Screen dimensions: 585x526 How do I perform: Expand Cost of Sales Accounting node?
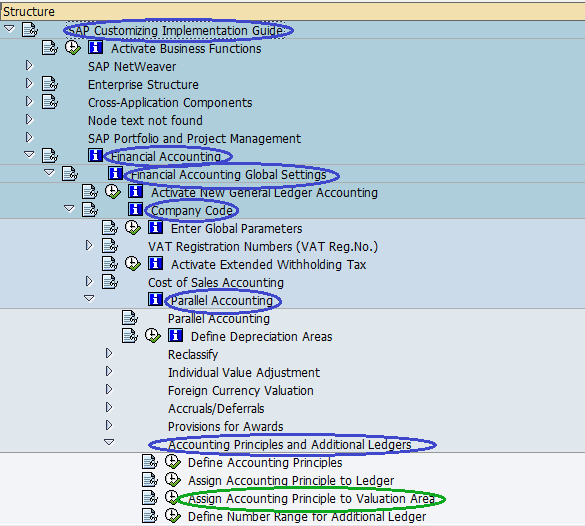89,281
